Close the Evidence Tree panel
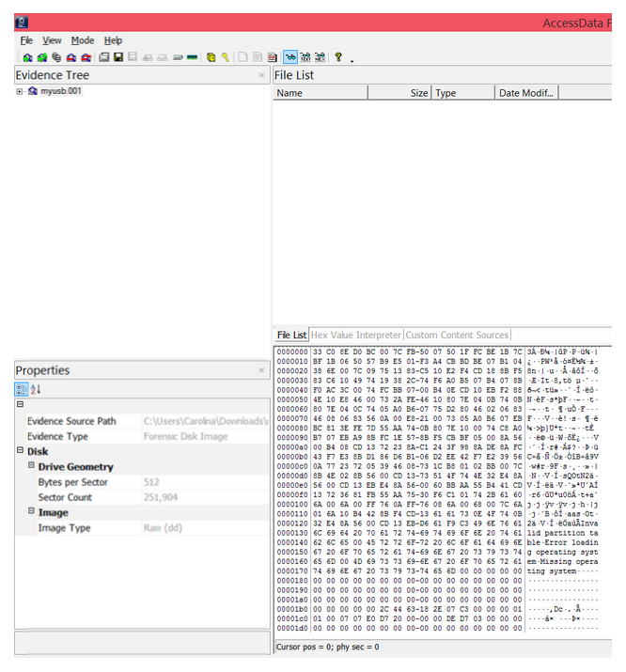 tap(261, 75)
